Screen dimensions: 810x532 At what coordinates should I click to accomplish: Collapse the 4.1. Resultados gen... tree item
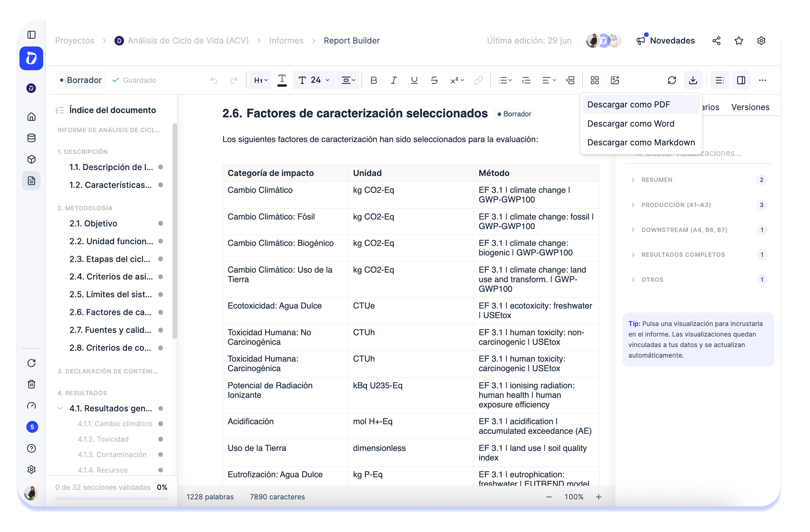click(60, 408)
